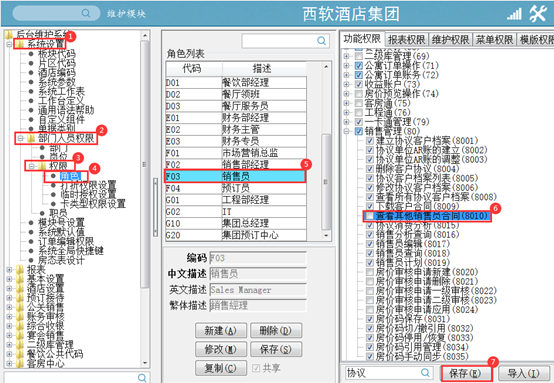
Task: Click the signal strength bars icon
Action: click(x=514, y=14)
